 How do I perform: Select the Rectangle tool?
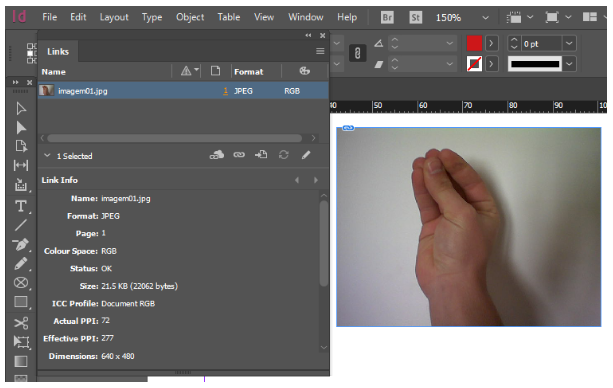(21, 302)
